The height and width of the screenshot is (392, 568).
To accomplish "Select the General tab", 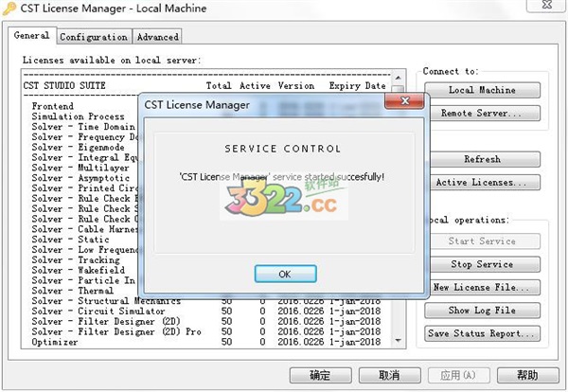I will [x=32, y=35].
